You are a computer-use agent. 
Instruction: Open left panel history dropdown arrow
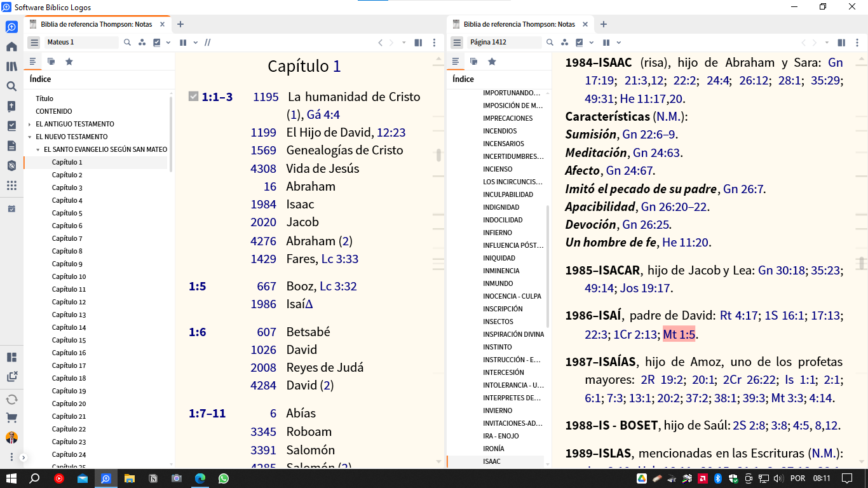pos(403,43)
